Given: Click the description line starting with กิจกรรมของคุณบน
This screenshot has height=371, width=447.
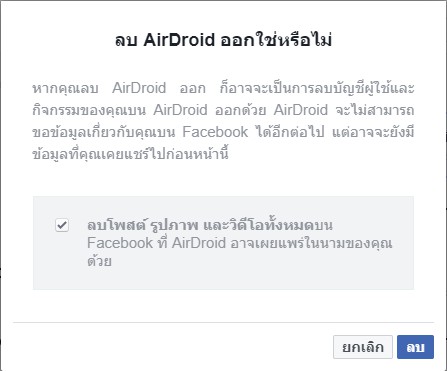Looking at the screenshot, I should tap(223, 110).
